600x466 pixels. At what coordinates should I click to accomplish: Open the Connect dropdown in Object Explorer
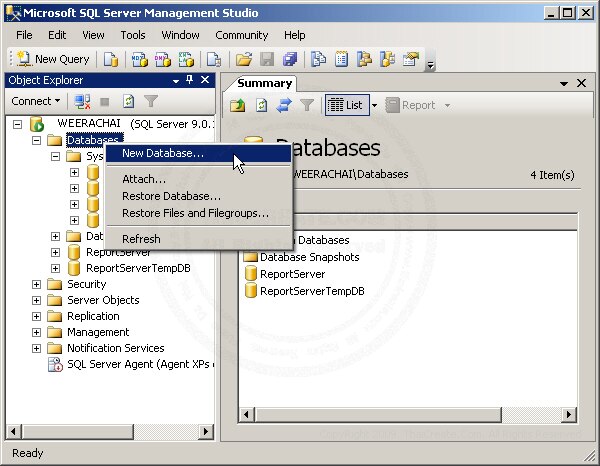coord(36,101)
